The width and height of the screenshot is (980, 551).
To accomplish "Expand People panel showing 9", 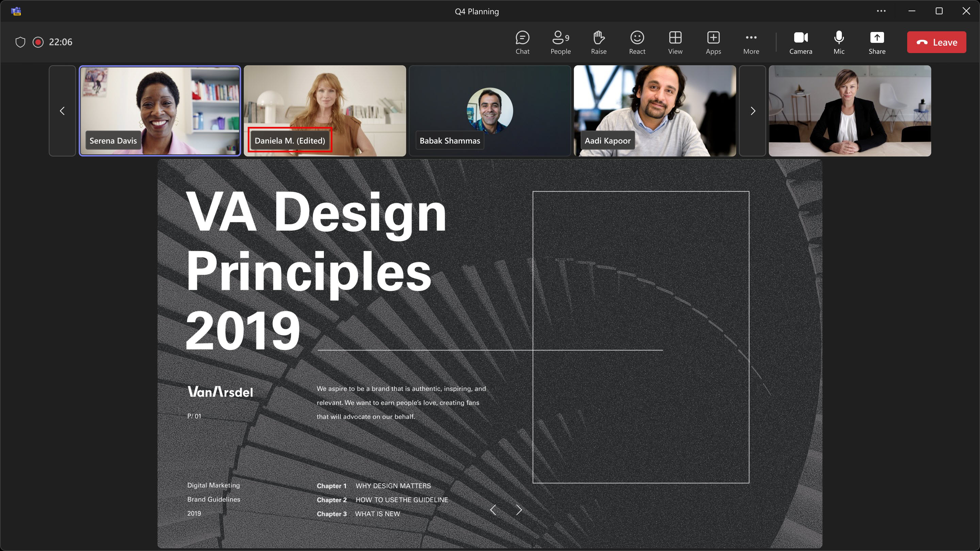I will tap(560, 42).
